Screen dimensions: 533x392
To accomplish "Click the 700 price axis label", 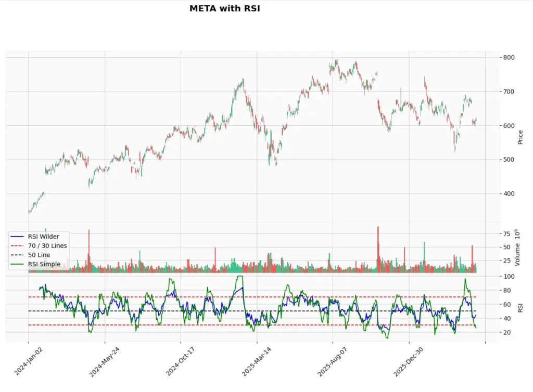I will (509, 92).
